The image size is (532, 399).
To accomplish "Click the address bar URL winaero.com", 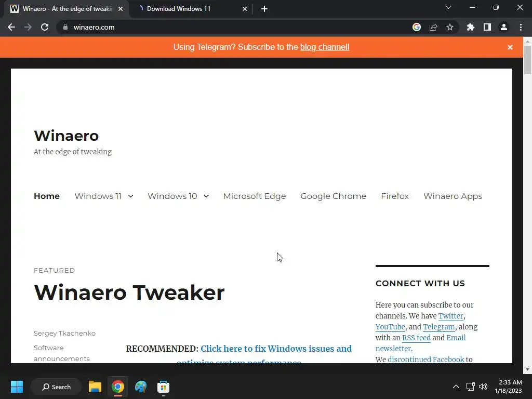I will [94, 27].
